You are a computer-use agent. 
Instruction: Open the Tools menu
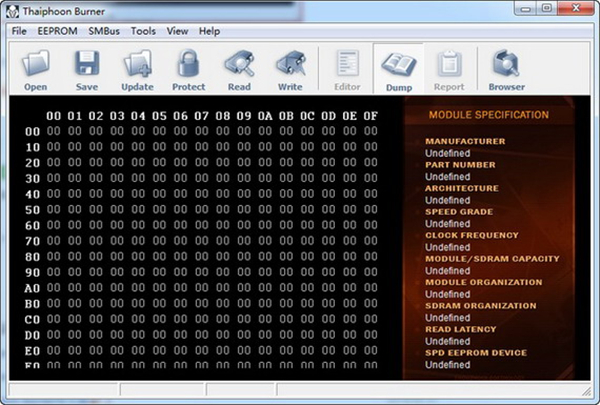[143, 31]
